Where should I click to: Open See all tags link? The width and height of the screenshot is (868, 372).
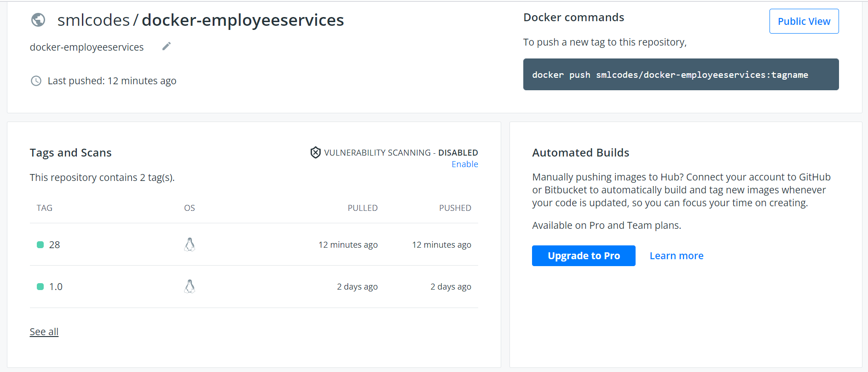44,332
